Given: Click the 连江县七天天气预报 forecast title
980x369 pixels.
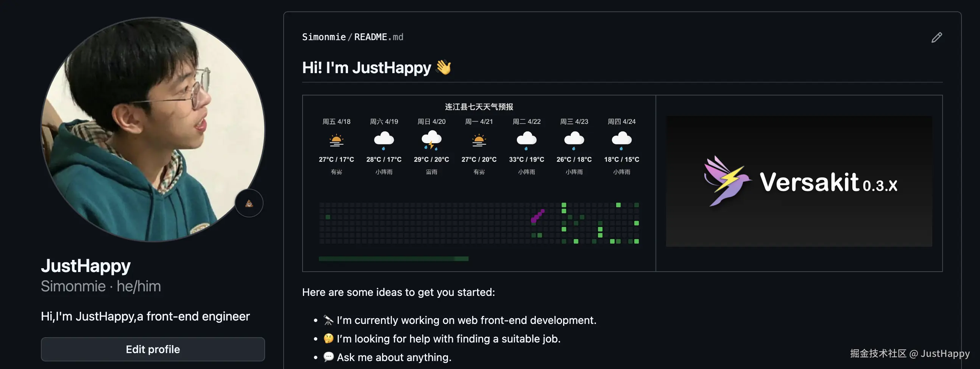Looking at the screenshot, I should (x=479, y=107).
